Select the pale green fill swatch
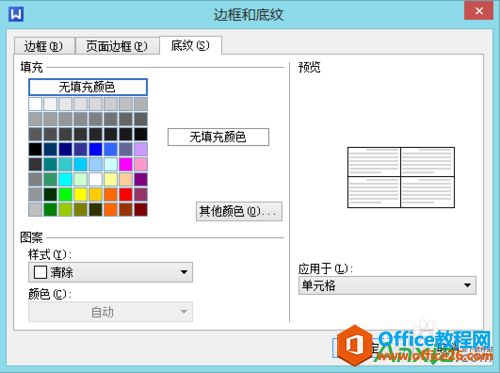This screenshot has width=500, height=373. point(80,179)
